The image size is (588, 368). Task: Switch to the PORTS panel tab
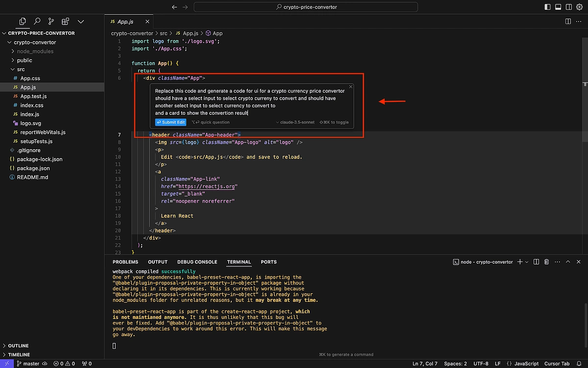pos(269,262)
